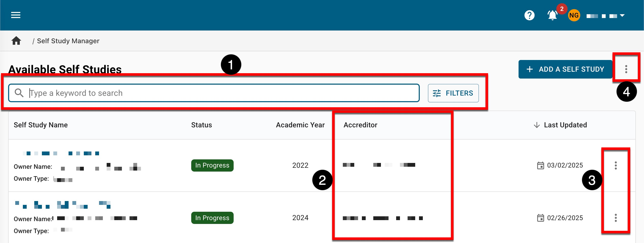This screenshot has width=644, height=243.
Task: Open the Filters panel
Action: click(x=453, y=93)
